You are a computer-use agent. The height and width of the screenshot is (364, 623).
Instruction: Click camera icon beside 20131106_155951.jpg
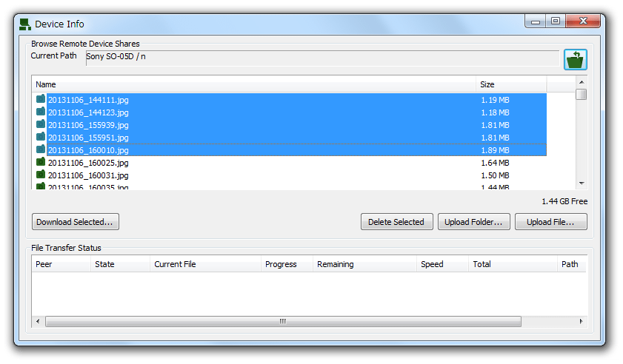(41, 137)
